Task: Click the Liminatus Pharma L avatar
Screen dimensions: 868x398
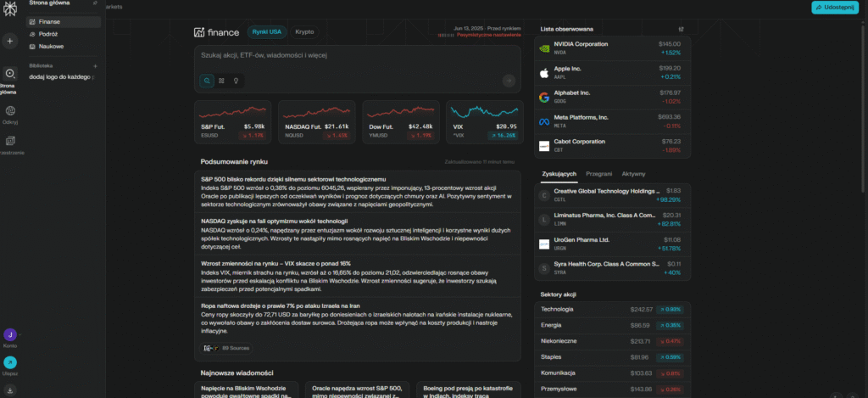Action: 544,220
